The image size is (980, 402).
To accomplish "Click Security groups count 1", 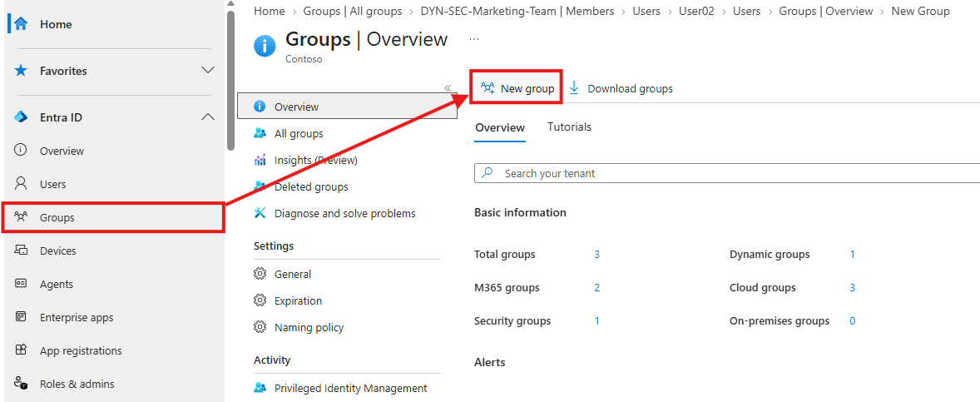I will (x=596, y=320).
